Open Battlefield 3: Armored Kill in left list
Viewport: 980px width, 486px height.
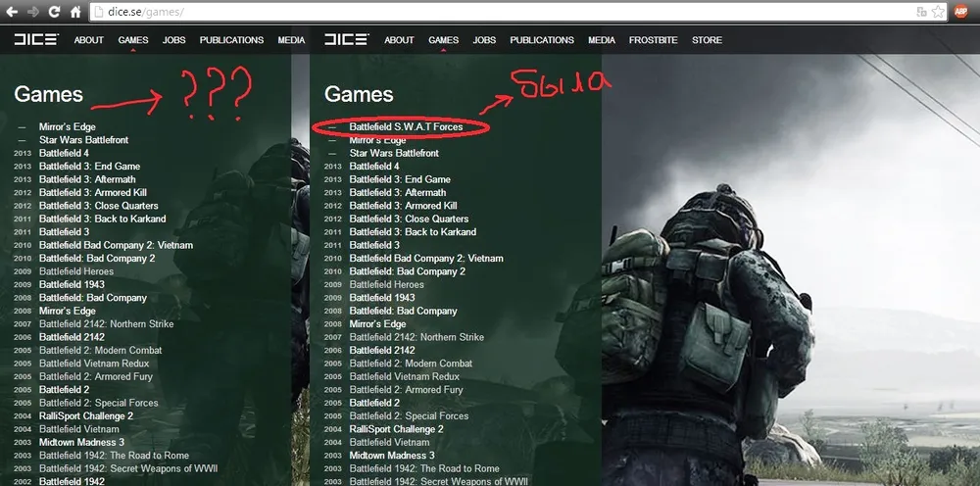(93, 192)
